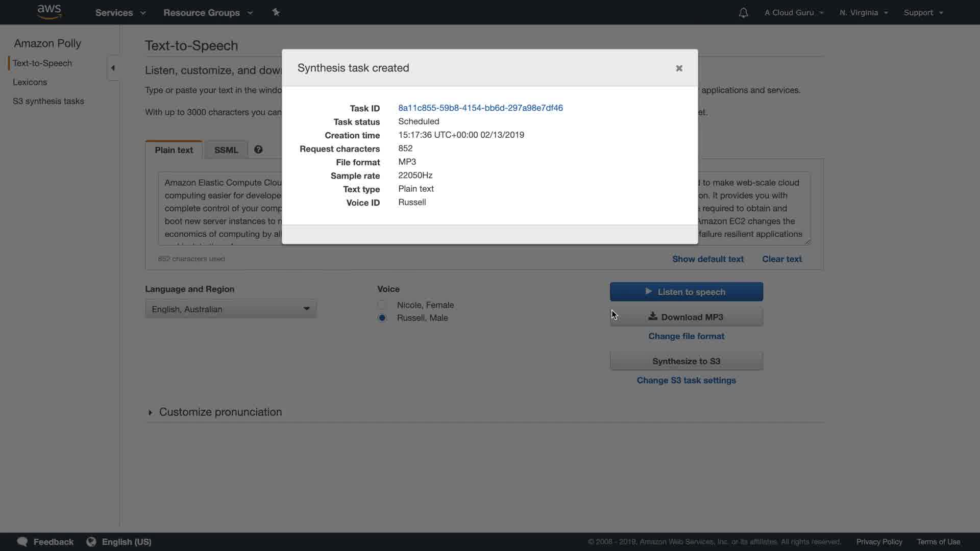Open the N. Virginia region selector

coord(864,13)
